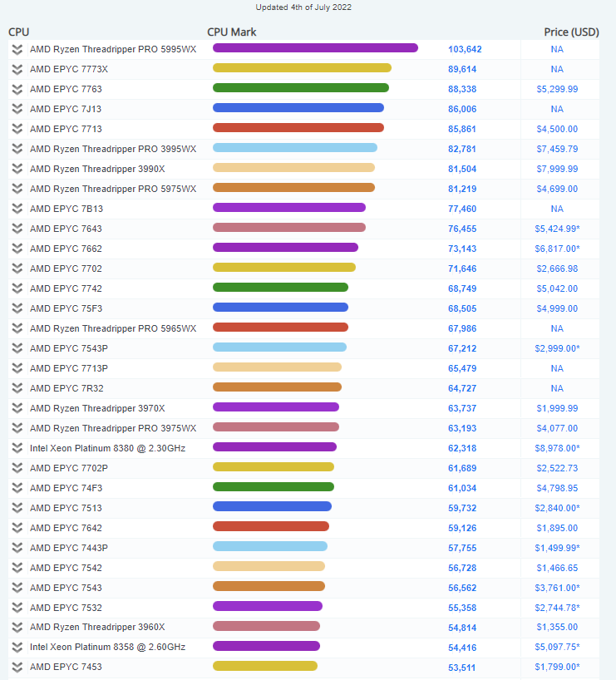The image size is (616, 680).
Task: Expand the AMD EPYC 7662 row chevron
Action: (x=17, y=249)
